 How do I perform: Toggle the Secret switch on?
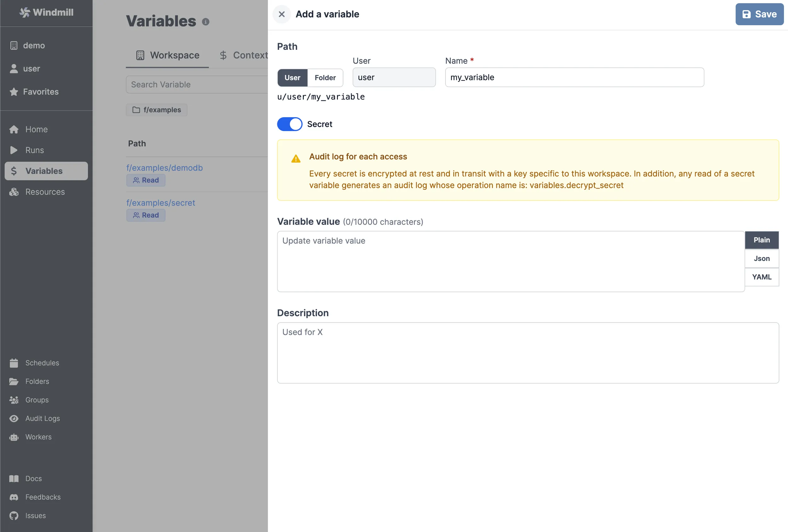coord(290,124)
